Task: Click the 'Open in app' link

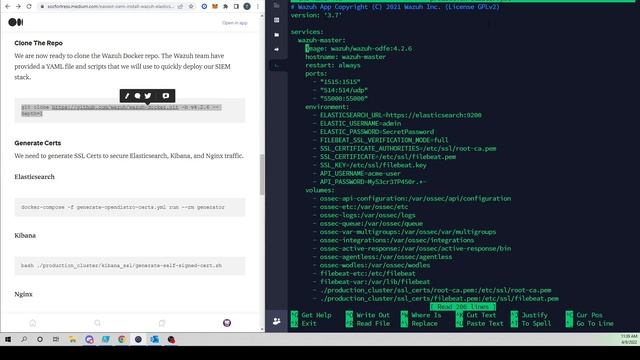Action: pyautogui.click(x=235, y=23)
